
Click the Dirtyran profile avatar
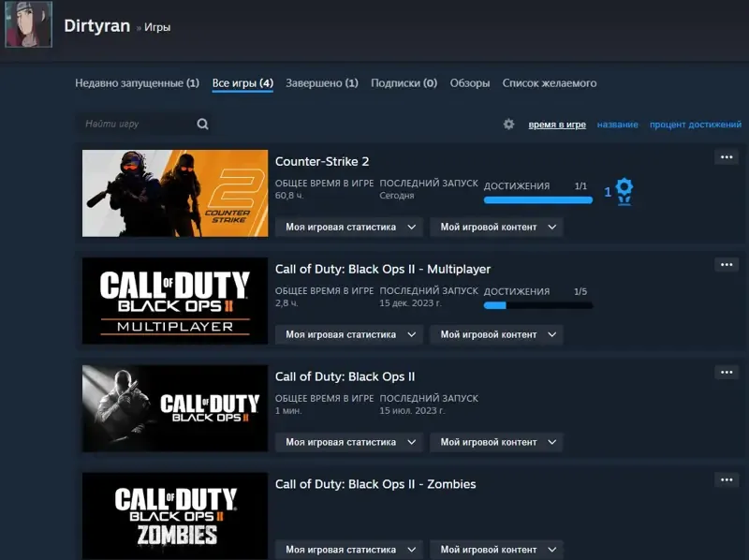(x=28, y=24)
